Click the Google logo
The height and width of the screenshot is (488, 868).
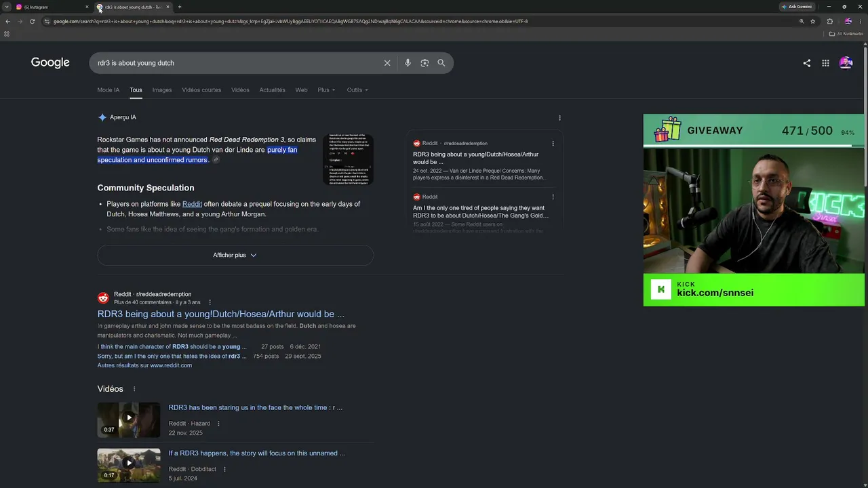(x=50, y=62)
